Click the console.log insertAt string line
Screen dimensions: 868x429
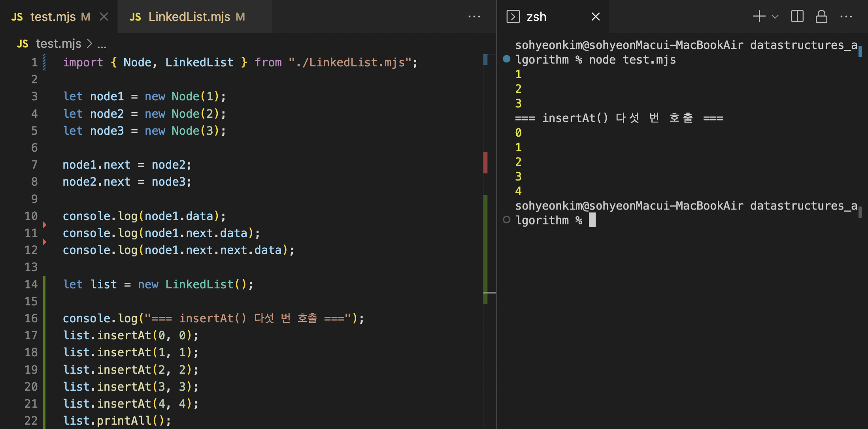[x=213, y=318]
